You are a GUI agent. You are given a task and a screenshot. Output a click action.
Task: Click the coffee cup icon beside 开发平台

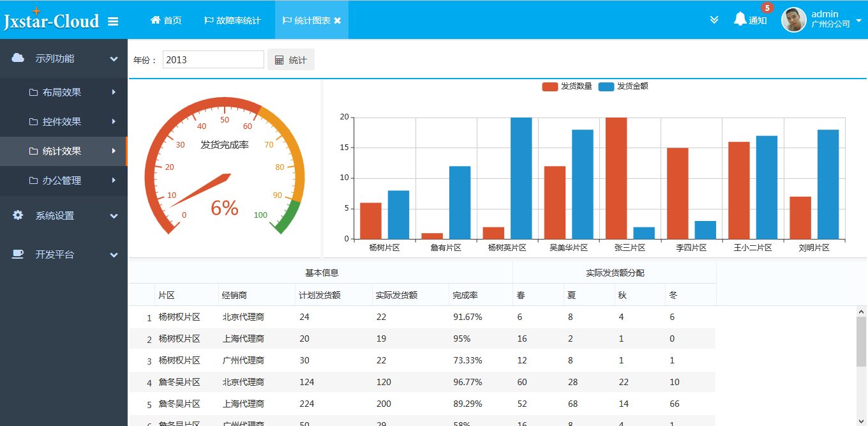(x=18, y=254)
